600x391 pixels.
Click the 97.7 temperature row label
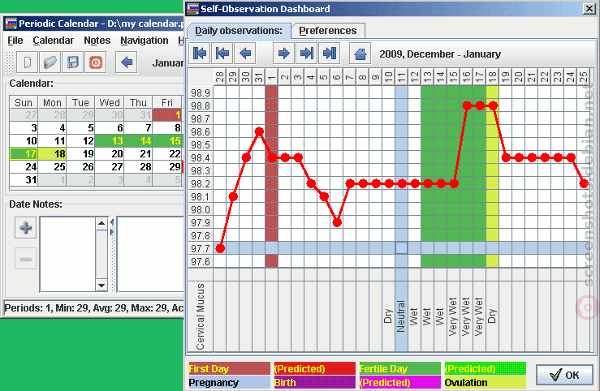(x=201, y=248)
